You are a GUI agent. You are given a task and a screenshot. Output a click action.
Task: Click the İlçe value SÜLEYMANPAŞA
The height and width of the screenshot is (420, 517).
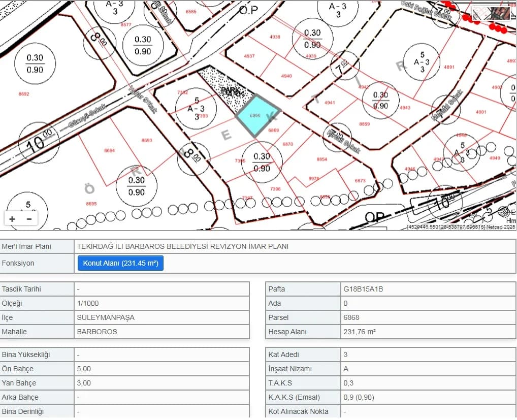(106, 317)
